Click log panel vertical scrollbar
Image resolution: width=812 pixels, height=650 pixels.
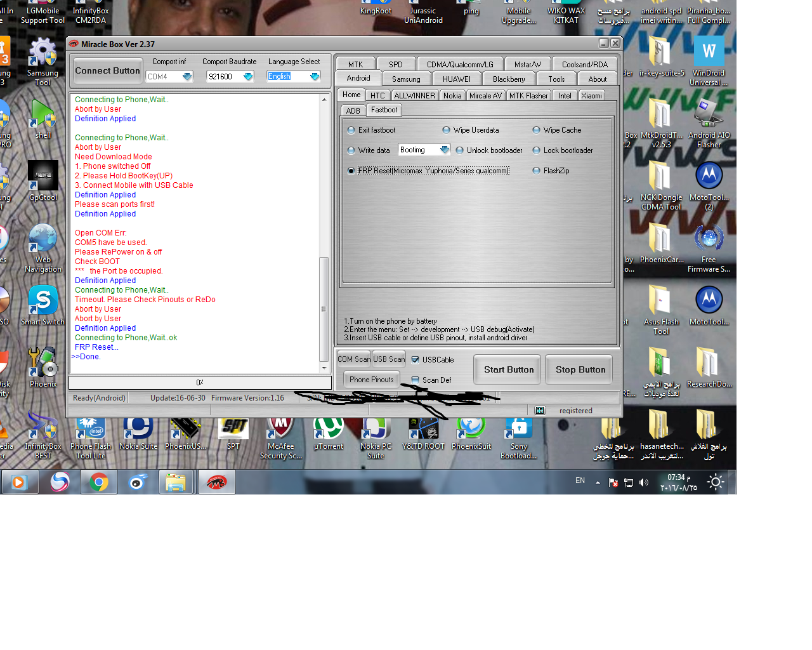324,310
